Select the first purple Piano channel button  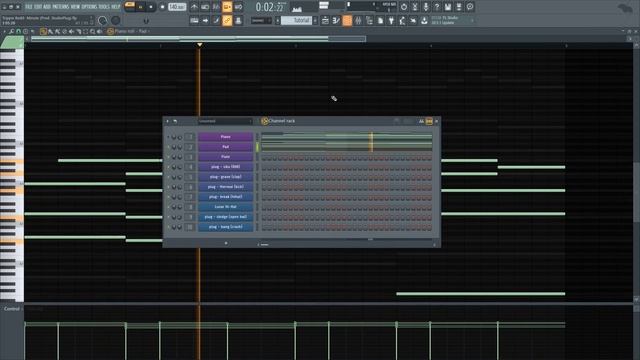(x=225, y=137)
